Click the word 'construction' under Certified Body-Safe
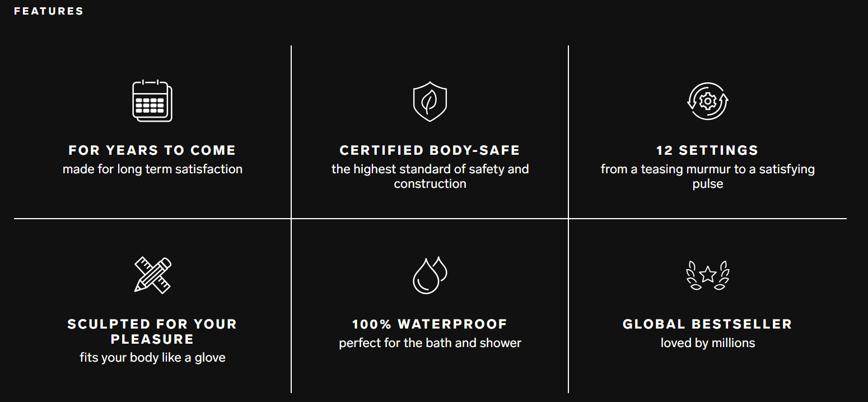 430,184
